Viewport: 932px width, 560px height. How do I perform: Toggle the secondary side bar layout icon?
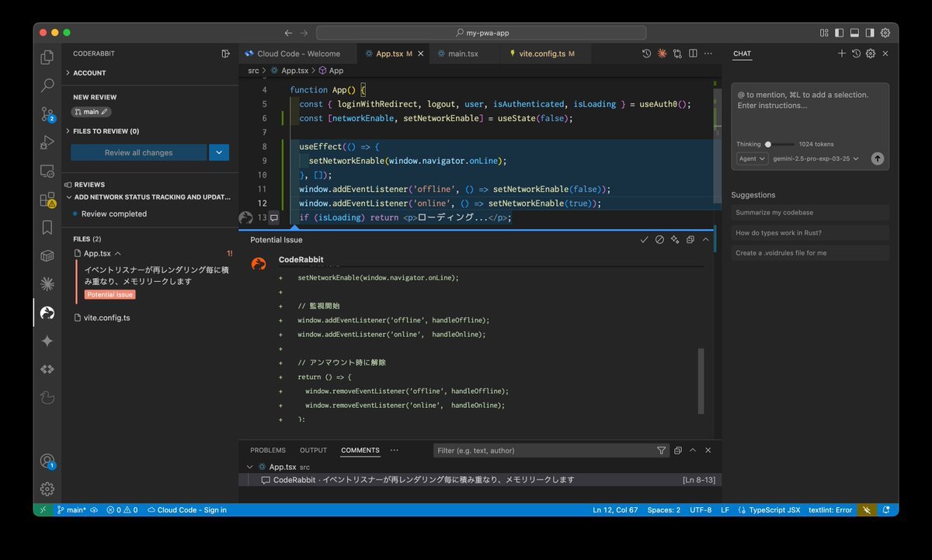870,33
